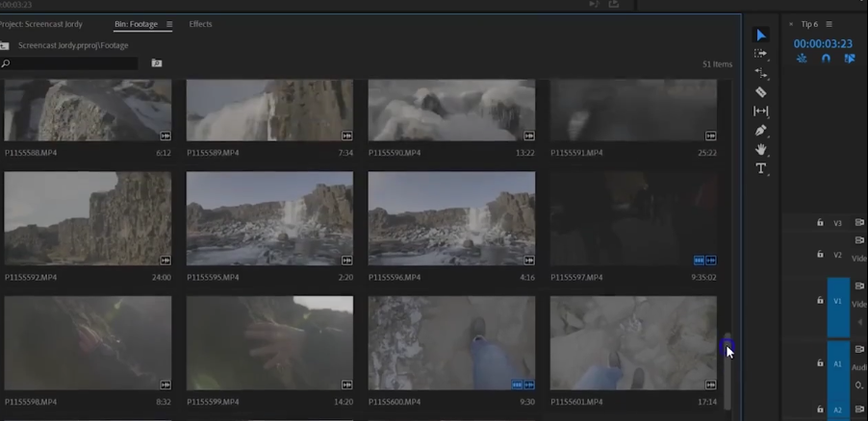Select the Selection arrow tool
Viewport: 868px width, 421px height.
[x=761, y=35]
